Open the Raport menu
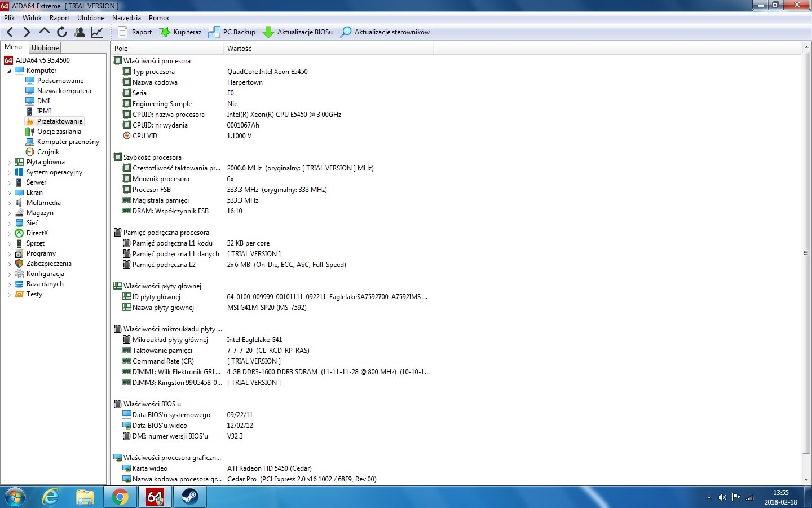 (59, 18)
